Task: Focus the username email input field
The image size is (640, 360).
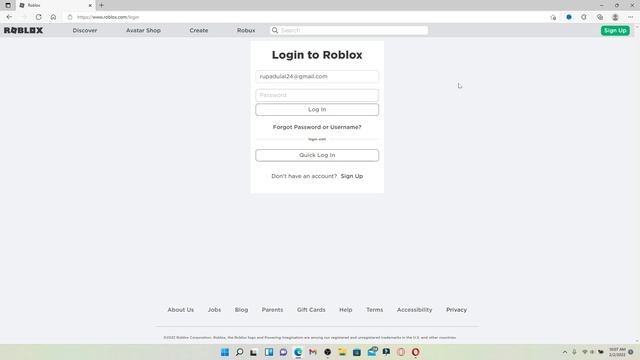Action: [317, 76]
